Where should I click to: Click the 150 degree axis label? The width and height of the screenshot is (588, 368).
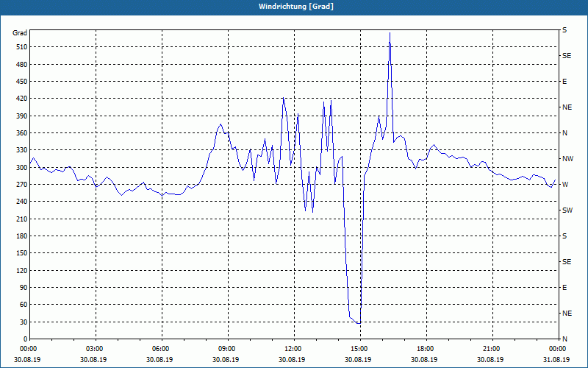coord(22,253)
